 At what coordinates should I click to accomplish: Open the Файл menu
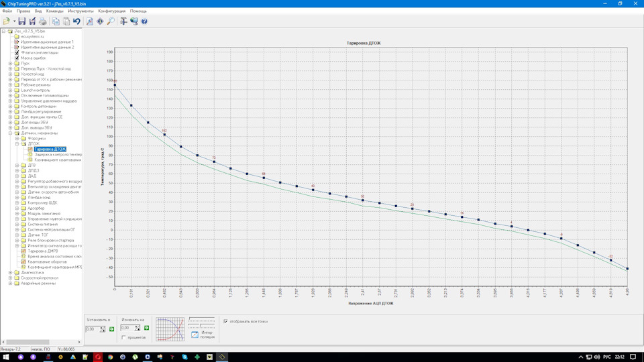7,11
